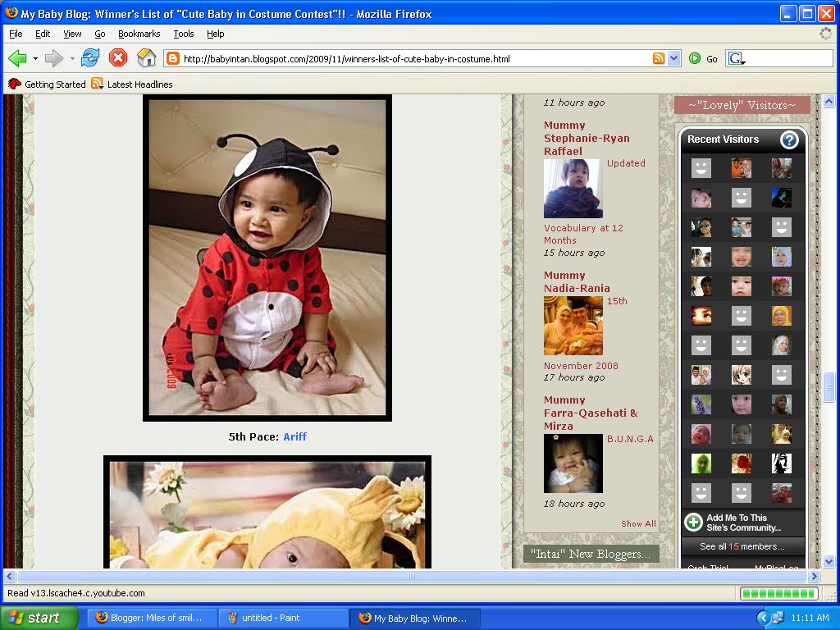Open the Windows Start button

pos(39,618)
